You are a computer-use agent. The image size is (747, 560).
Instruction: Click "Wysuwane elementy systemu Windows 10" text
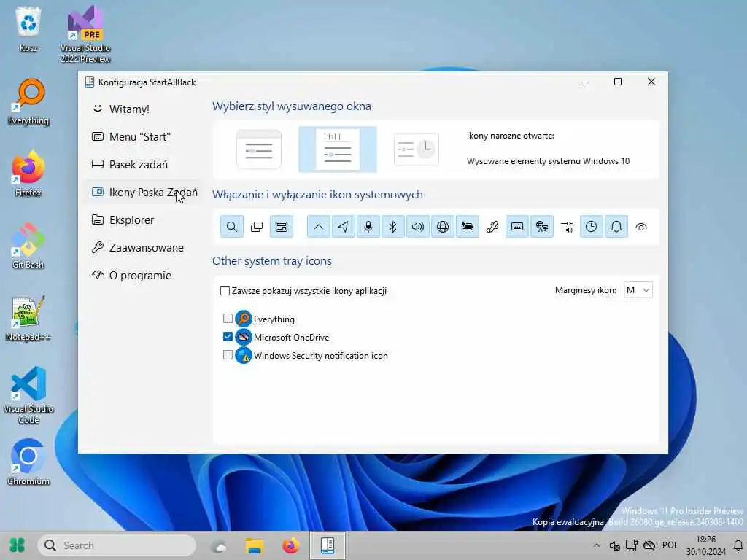point(548,161)
